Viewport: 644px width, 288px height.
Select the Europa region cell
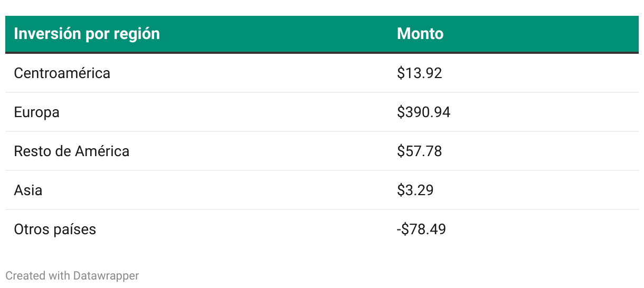click(36, 112)
